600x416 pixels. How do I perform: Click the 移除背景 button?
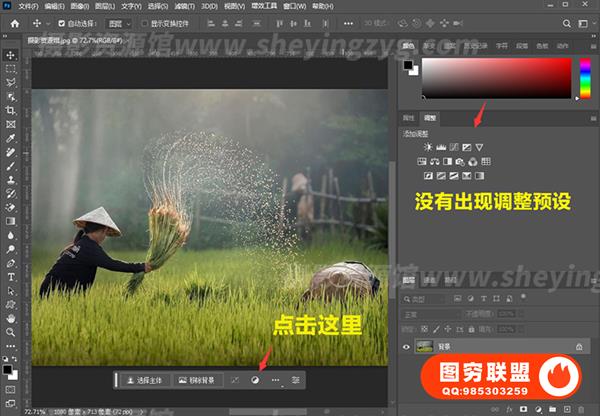pos(196,381)
